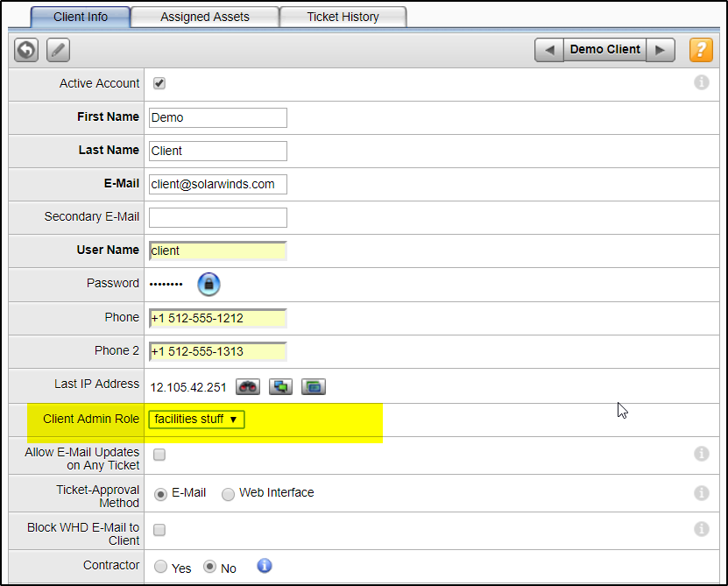Click the E-Mail input field
This screenshot has height=586, width=728.
point(218,184)
